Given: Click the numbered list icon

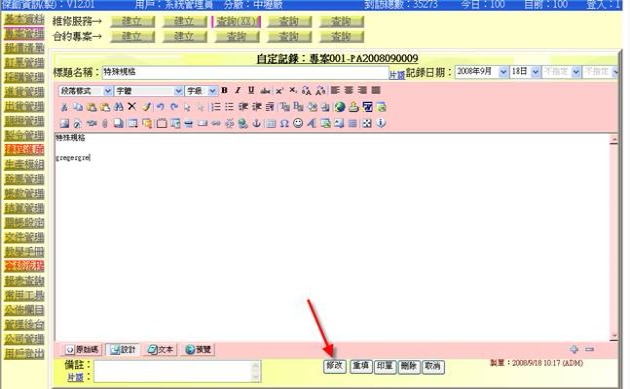Looking at the screenshot, I should (216, 107).
